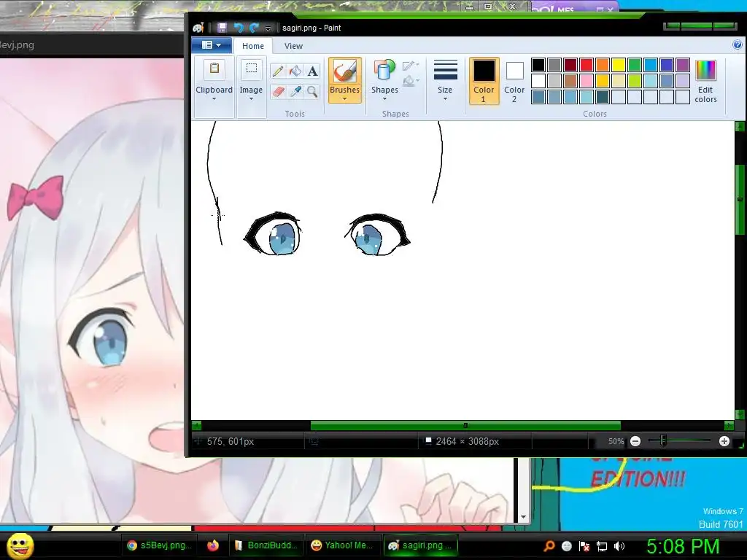The width and height of the screenshot is (747, 560).
Task: Expand the Image dropdown
Action: tap(251, 99)
